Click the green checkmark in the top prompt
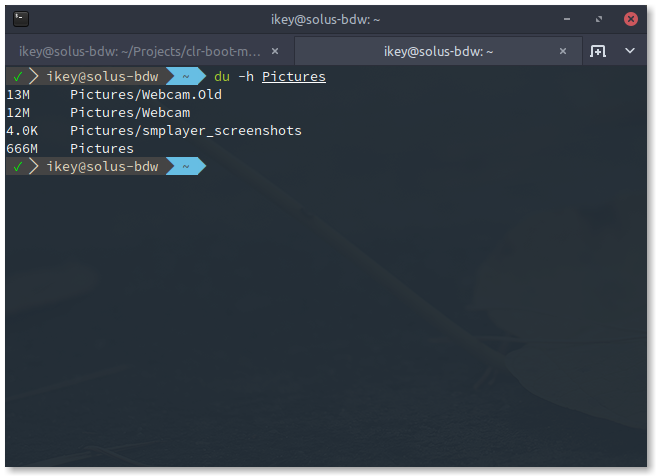Viewport: 656px width, 476px height. [x=18, y=77]
